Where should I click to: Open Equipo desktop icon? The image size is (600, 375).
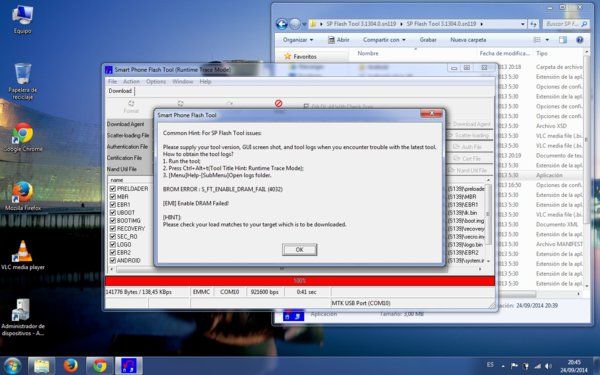click(x=22, y=19)
